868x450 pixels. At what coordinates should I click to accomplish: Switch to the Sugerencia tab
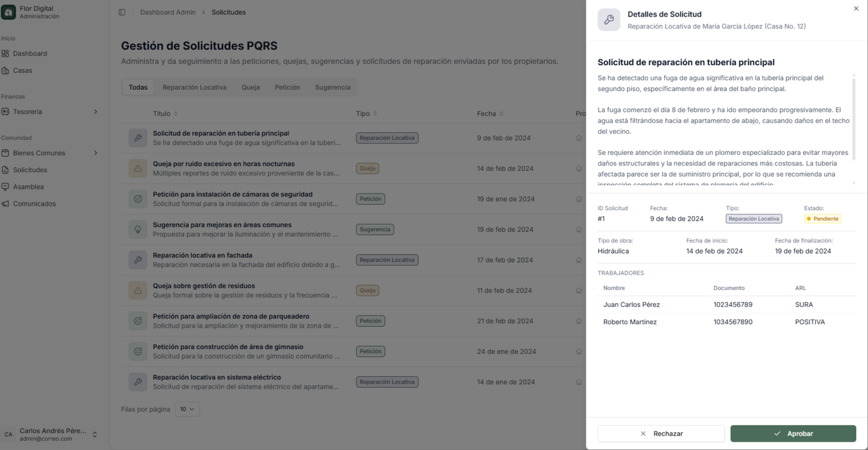pyautogui.click(x=332, y=87)
